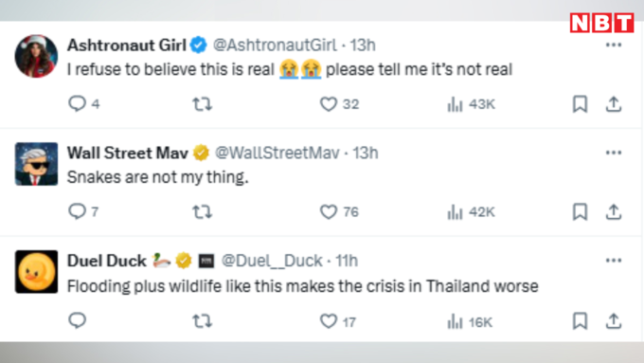The image size is (644, 363).
Task: Open more options on Ashtronaut Girl's tweet
Action: point(614,45)
